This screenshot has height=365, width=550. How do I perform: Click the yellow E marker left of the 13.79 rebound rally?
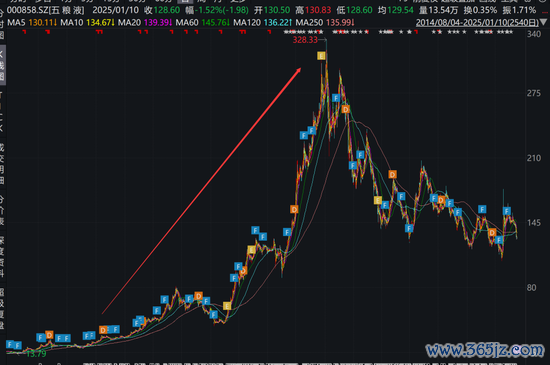[x=227, y=306]
